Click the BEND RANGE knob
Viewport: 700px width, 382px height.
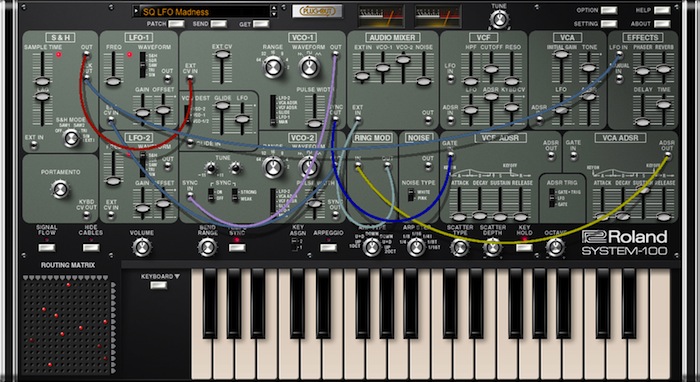coord(208,247)
